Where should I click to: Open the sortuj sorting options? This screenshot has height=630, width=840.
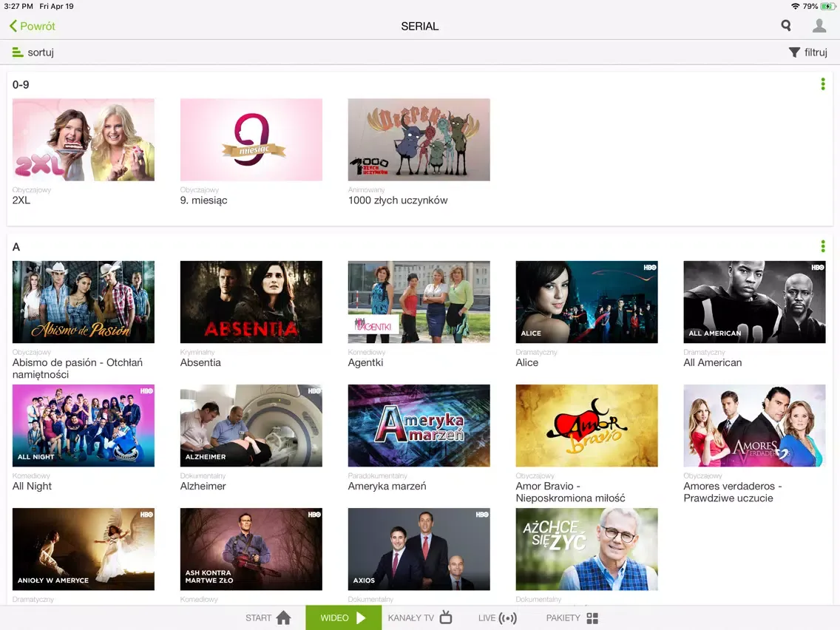[x=33, y=52]
